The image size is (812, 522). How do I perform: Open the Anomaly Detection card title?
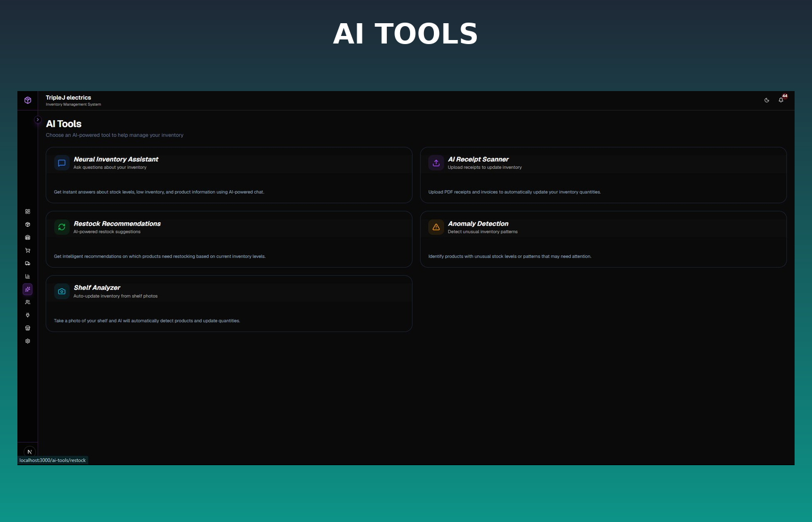coord(478,223)
